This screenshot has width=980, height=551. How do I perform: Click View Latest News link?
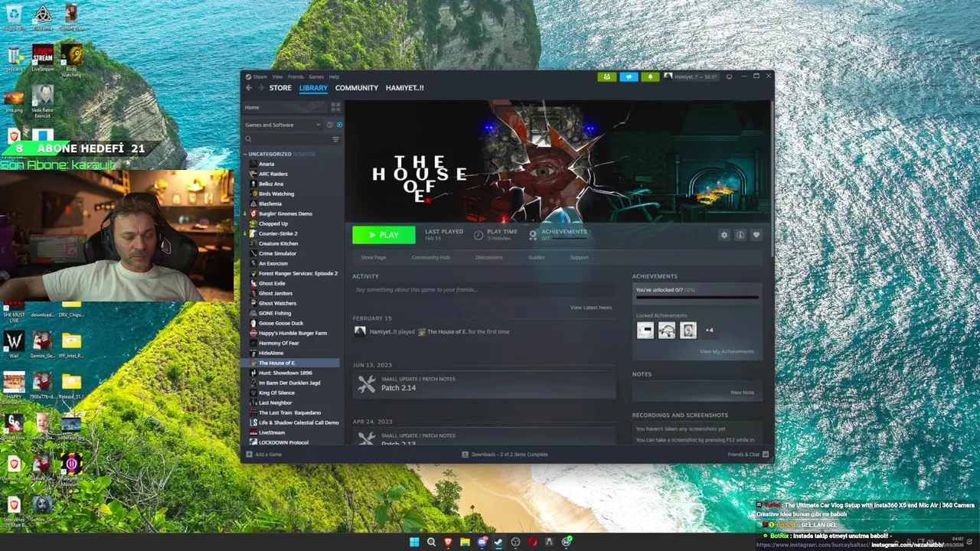coord(591,308)
